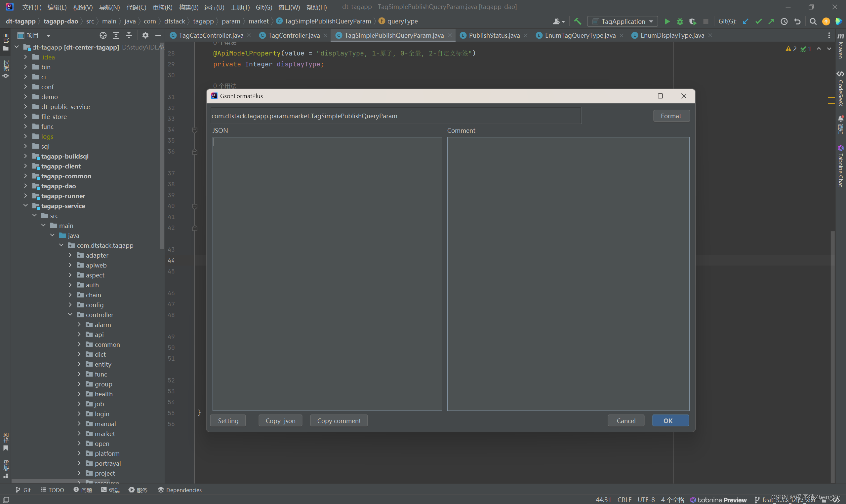The height and width of the screenshot is (504, 846).
Task: Open Search Everywhere magnifier icon
Action: coord(813,21)
